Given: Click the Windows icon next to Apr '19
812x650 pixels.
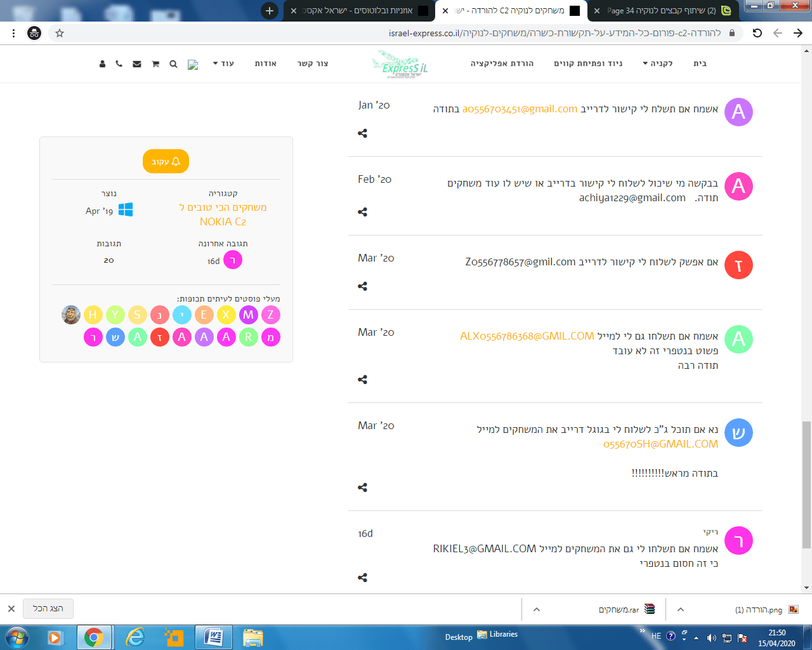Looking at the screenshot, I should (x=126, y=209).
